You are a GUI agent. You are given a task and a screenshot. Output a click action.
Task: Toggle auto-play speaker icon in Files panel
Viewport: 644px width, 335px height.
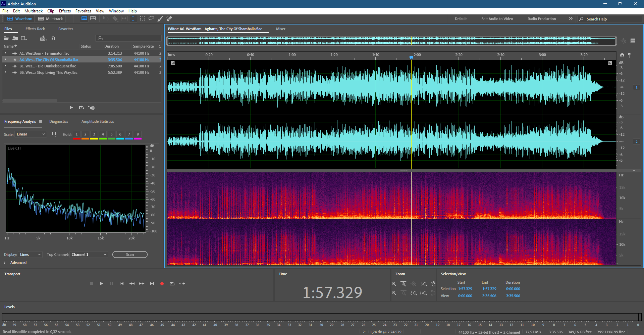(92, 108)
